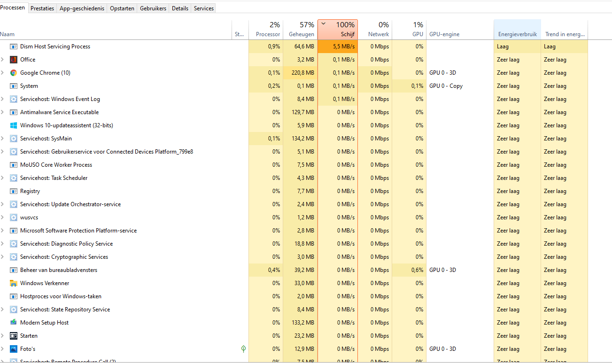
Task: Click the Foto's app icon
Action: [14, 349]
